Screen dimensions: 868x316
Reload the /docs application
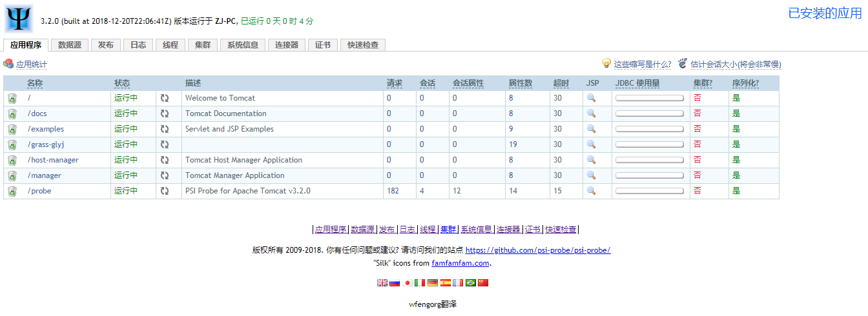tap(165, 114)
